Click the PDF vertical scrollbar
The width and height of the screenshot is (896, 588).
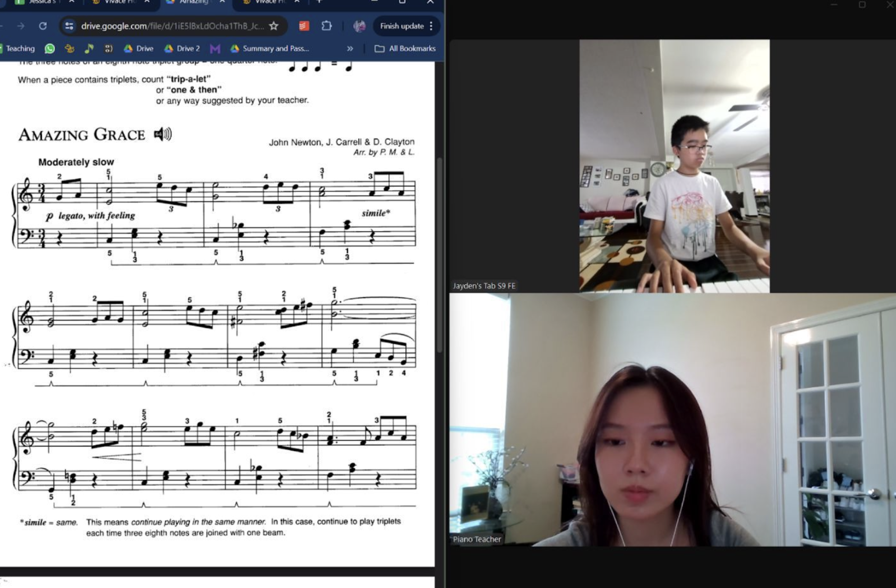point(439,255)
